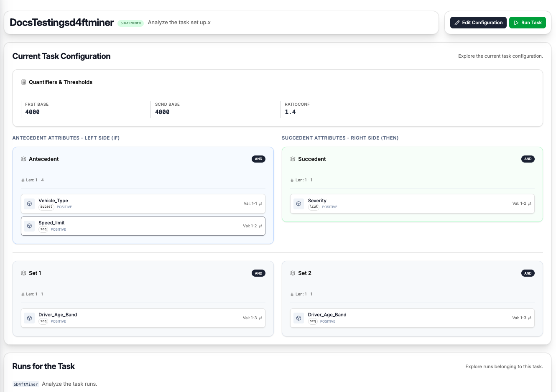This screenshot has height=392, width=556.
Task: Click the swap icon on Vehicle_Type row
Action: pos(260,204)
